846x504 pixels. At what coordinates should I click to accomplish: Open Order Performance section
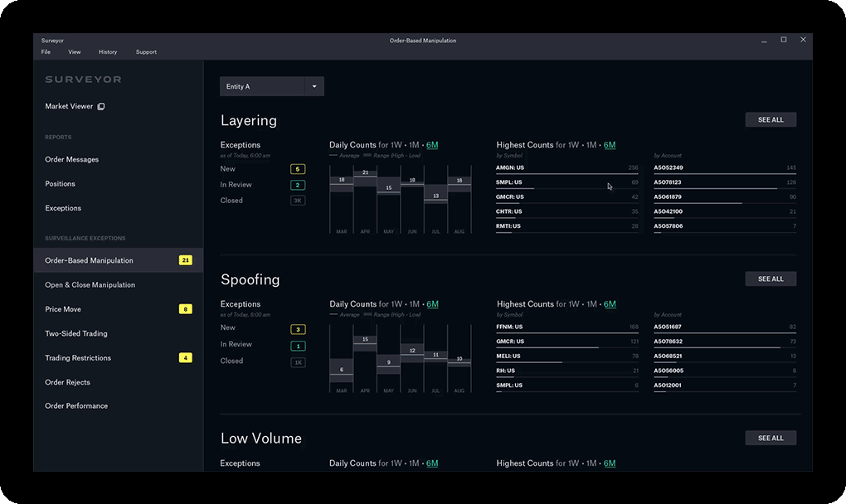tap(76, 406)
